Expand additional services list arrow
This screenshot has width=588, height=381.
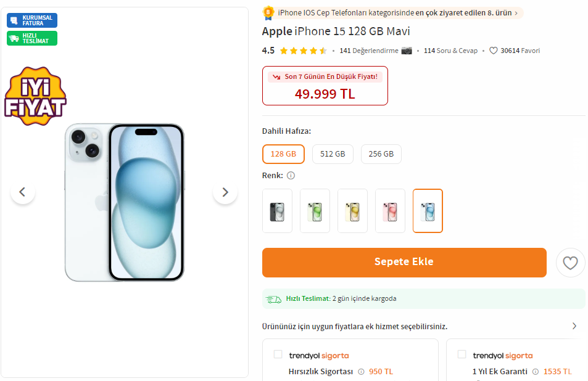(x=574, y=326)
